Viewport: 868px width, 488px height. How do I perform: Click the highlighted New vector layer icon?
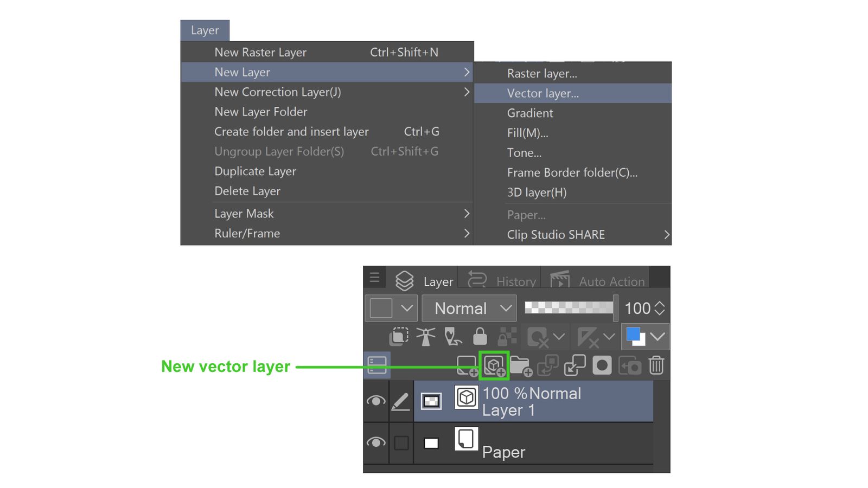coord(494,367)
